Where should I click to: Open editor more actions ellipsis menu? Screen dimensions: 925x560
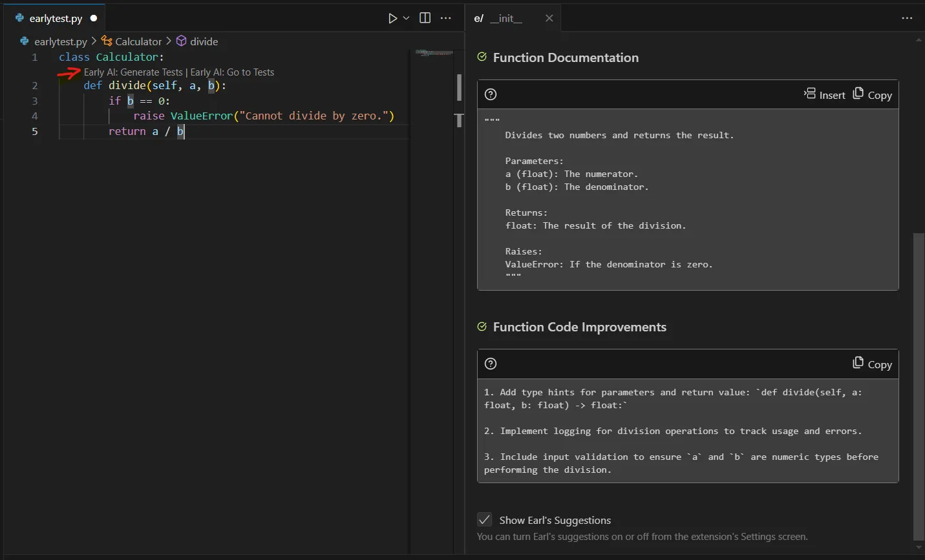coord(446,18)
